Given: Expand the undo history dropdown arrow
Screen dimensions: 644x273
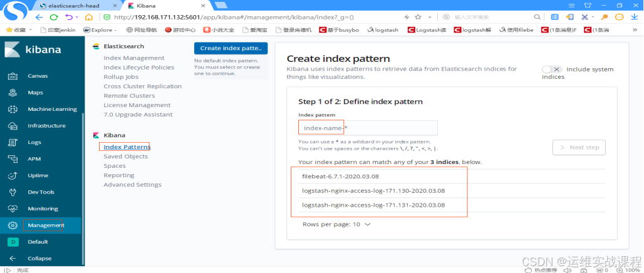Looking at the screenshot, I should (x=76, y=18).
